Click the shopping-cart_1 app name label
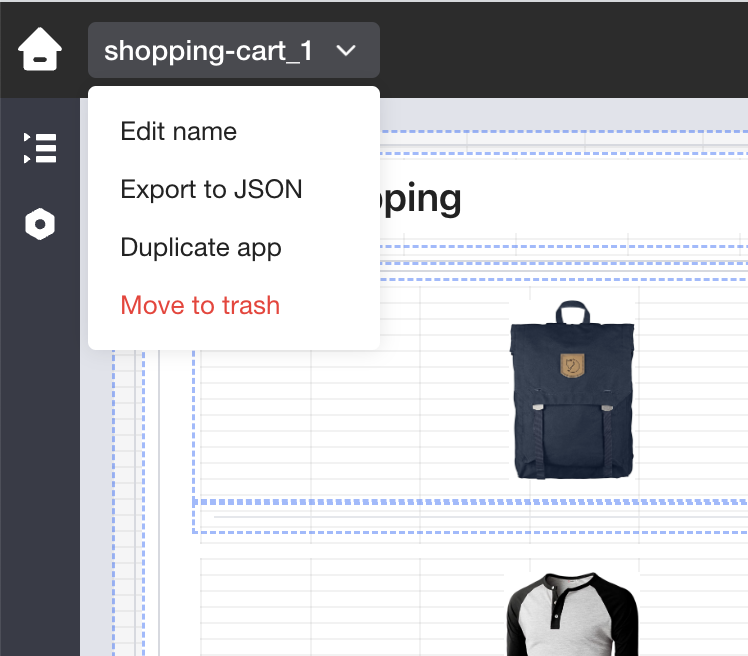Screen dimensions: 748x656 click(208, 51)
